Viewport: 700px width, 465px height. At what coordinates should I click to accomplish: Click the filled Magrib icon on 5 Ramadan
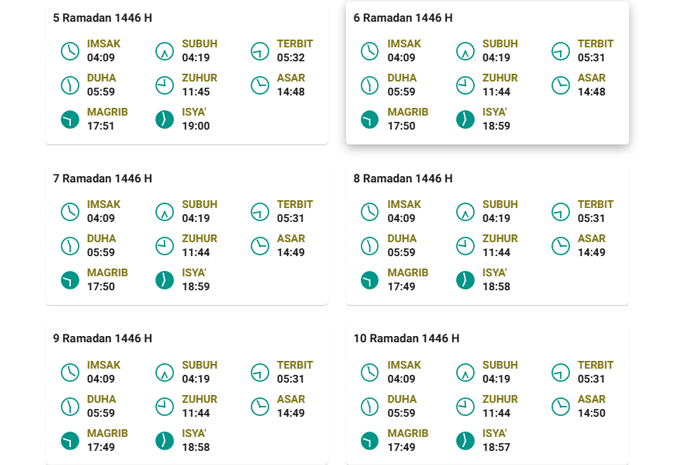70,119
